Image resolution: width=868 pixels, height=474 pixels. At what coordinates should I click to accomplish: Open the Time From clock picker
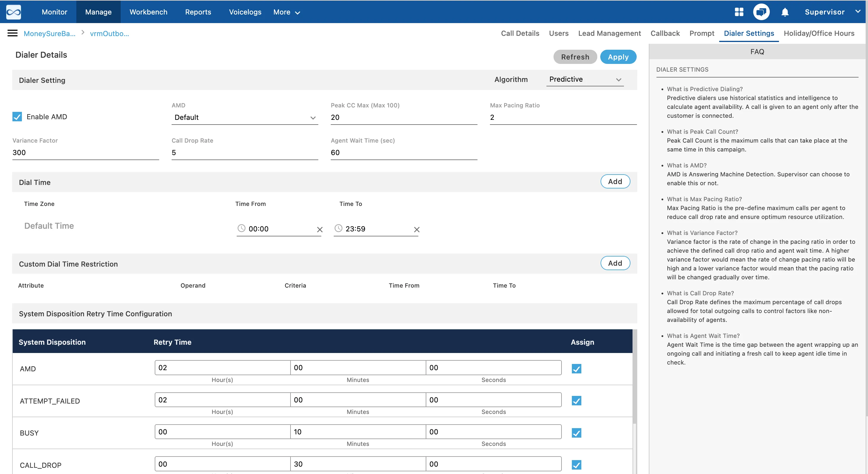point(241,228)
